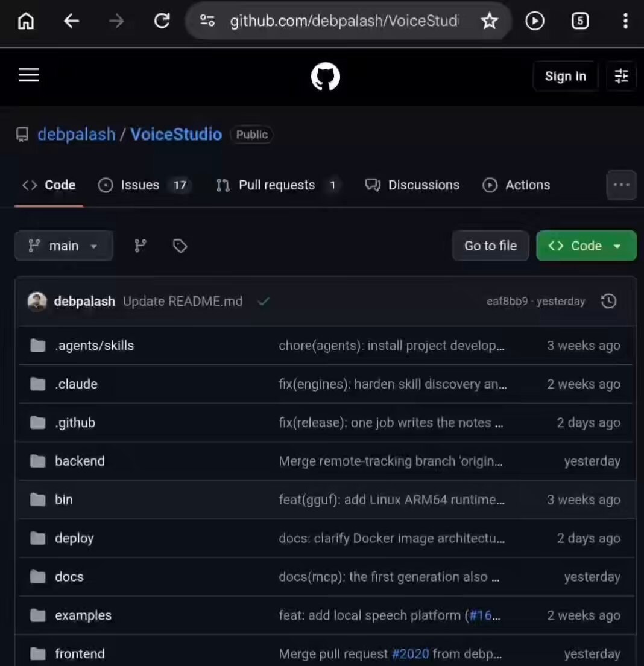Go back with the browser back arrow

point(71,21)
